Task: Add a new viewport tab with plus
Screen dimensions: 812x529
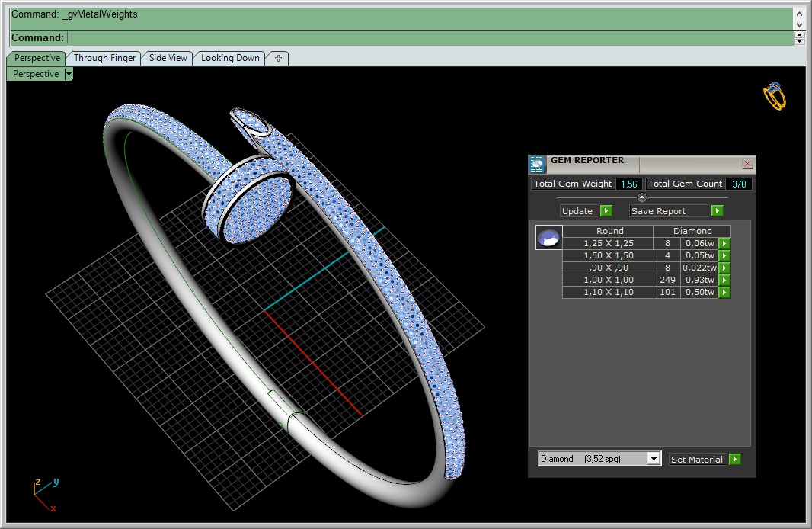Action: click(278, 58)
